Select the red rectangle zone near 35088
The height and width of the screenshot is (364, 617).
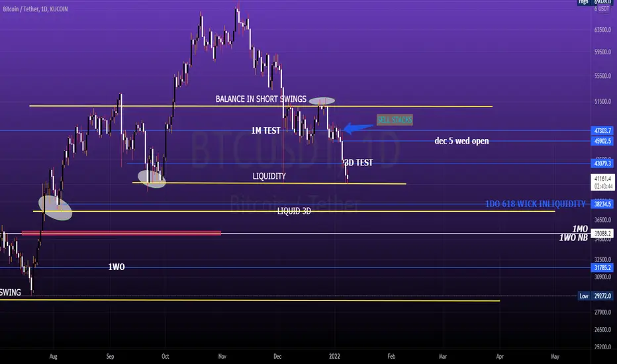tap(121, 233)
